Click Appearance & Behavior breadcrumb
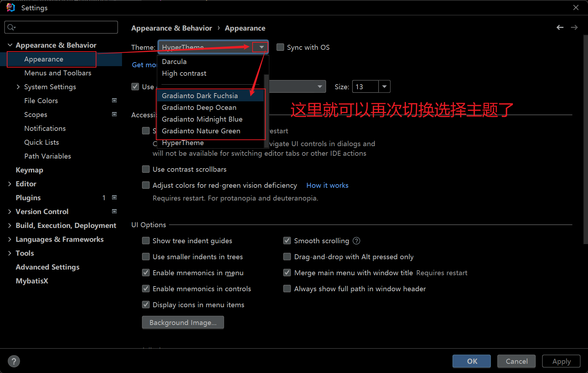 [171, 28]
